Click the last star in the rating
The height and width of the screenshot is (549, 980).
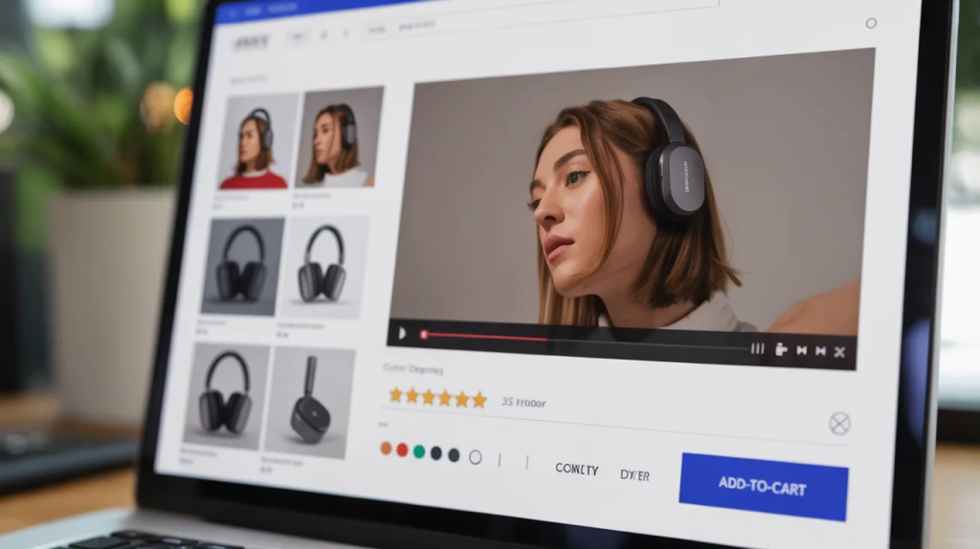click(479, 400)
